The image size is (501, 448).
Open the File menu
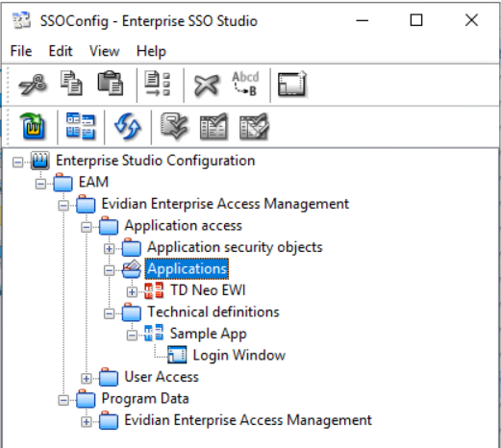[21, 51]
